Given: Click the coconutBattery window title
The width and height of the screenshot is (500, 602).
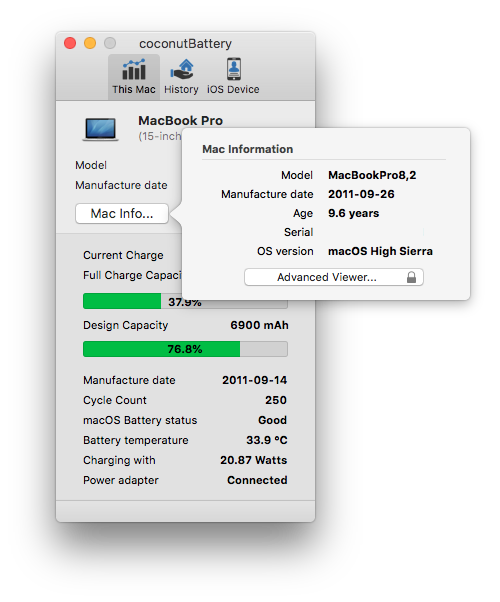Looking at the screenshot, I should tap(185, 43).
